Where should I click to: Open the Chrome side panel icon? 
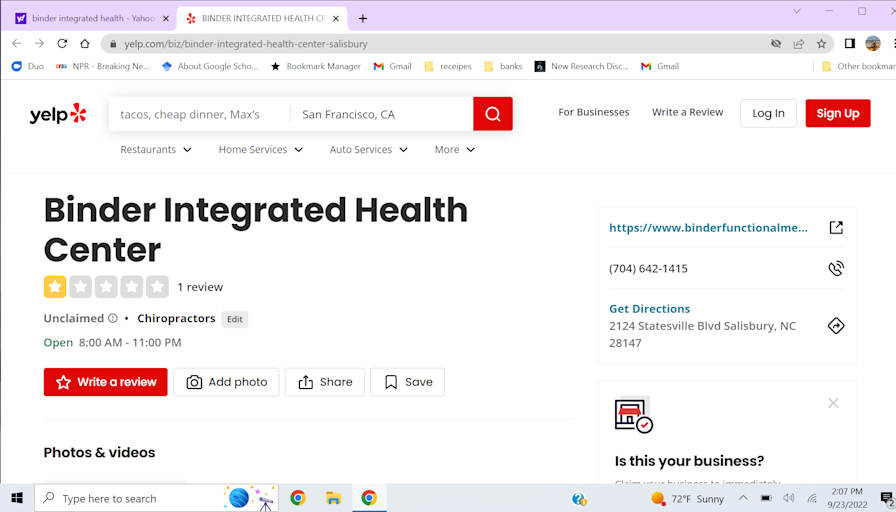point(850,43)
